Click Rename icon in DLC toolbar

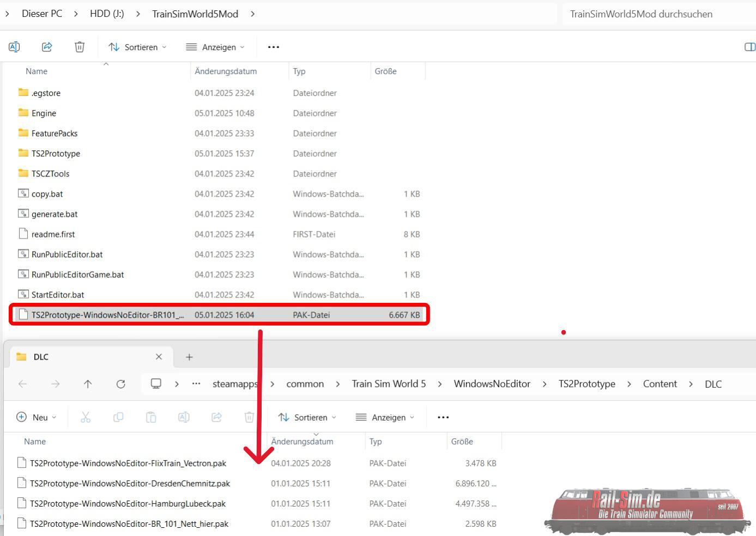coord(184,417)
